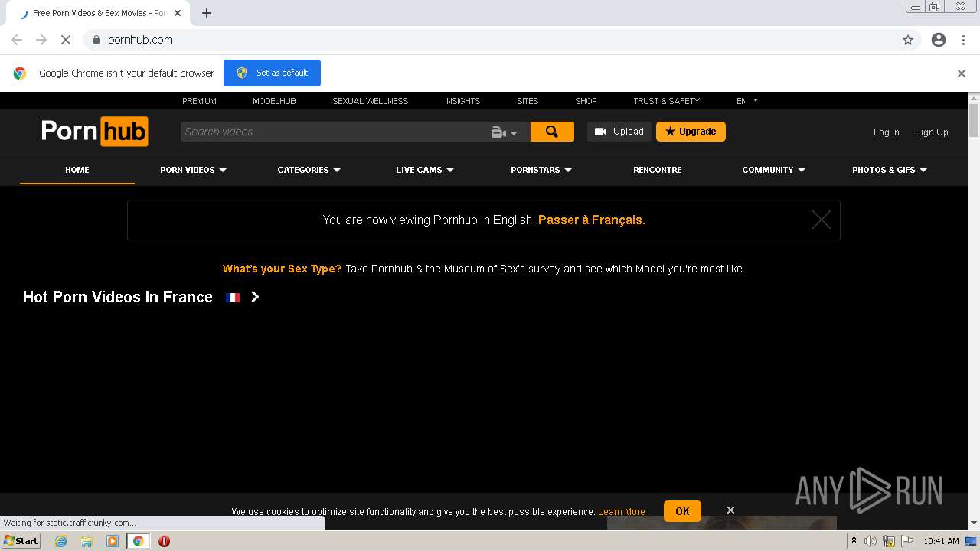The height and width of the screenshot is (551, 980).
Task: Click the Log In link
Action: click(x=887, y=132)
